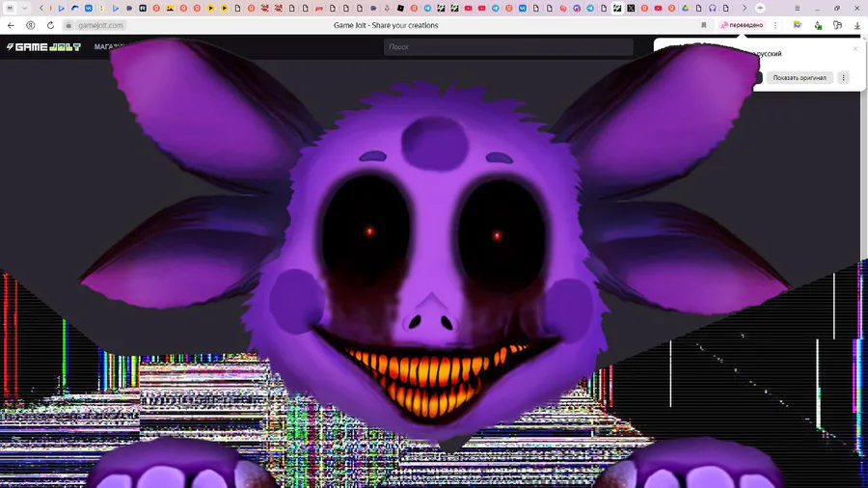The image size is (868, 488).
Task: Switch to the blue swoosh icon tab
Action: (x=74, y=9)
